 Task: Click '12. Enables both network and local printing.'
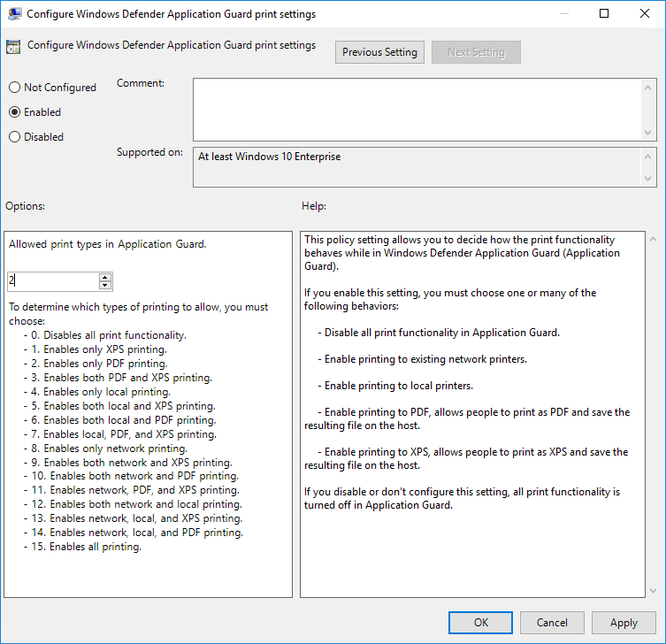tap(133, 504)
